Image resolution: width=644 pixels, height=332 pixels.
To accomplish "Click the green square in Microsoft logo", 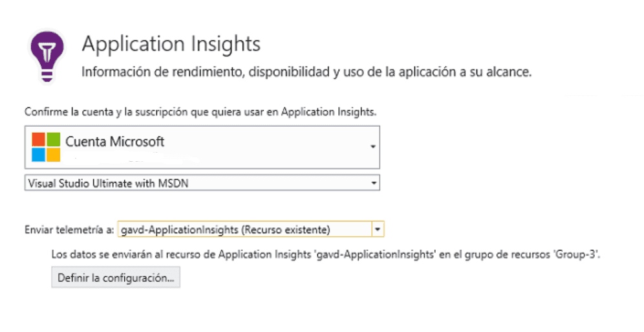I will [54, 140].
